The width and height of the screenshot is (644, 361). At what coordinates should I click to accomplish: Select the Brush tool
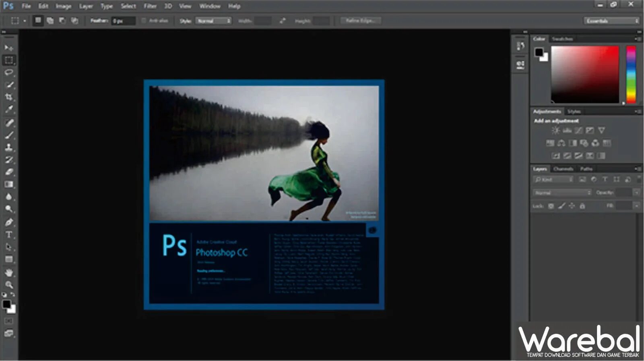pos(9,135)
